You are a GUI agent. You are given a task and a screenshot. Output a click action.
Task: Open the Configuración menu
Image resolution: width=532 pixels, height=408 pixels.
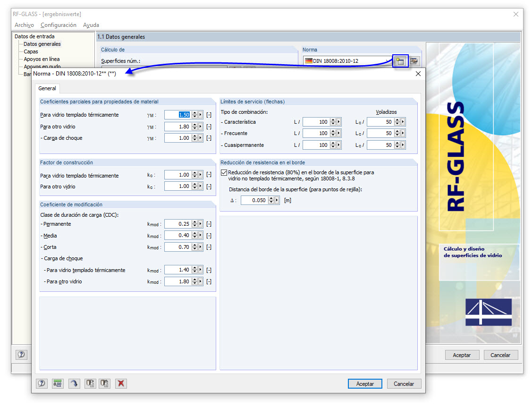pyautogui.click(x=59, y=25)
